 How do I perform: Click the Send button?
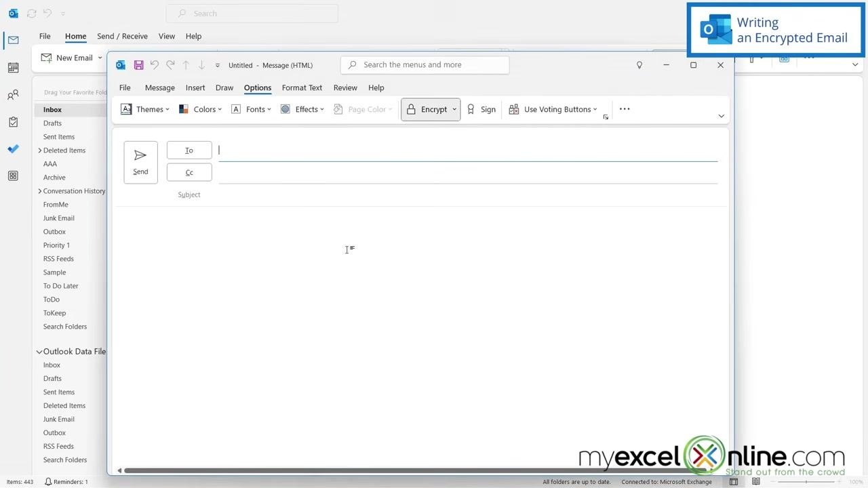140,162
